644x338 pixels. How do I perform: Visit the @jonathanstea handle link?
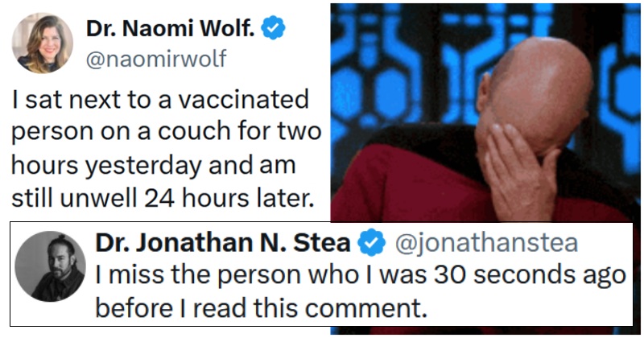(487, 243)
